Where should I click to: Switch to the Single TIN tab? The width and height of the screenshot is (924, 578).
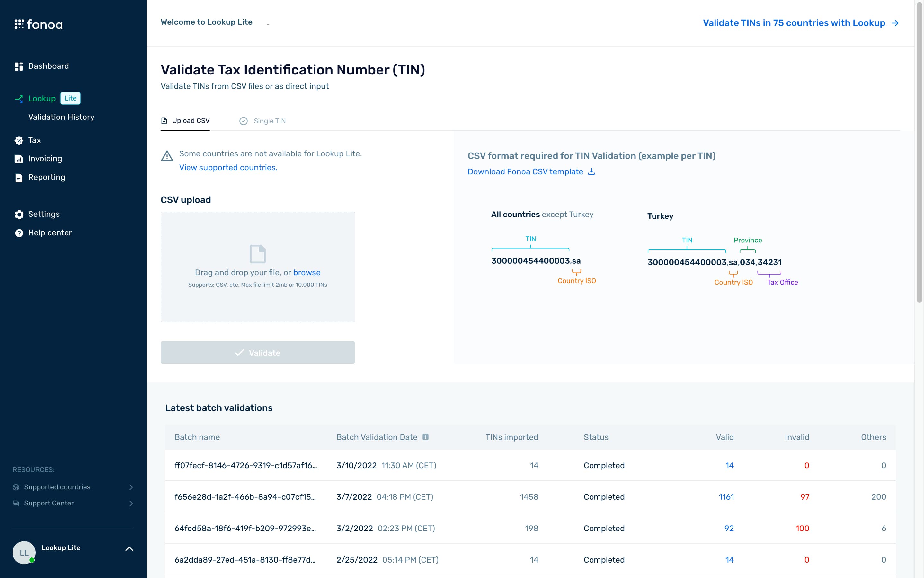(263, 121)
